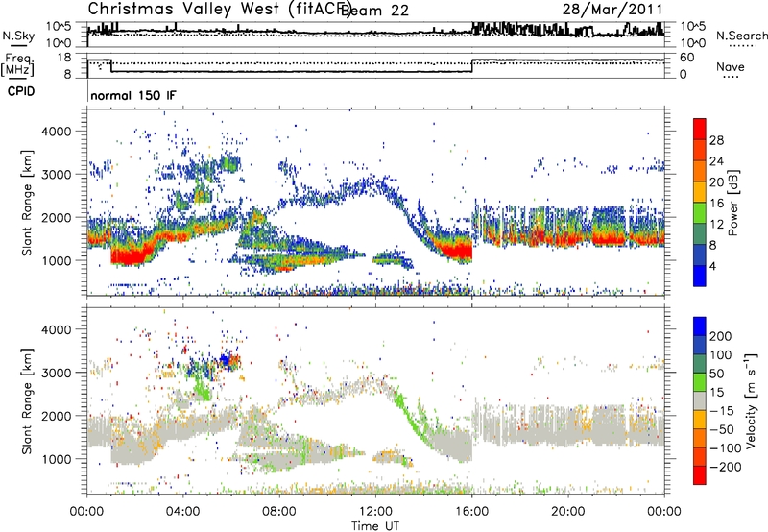Click the 04:00 time tick label
The image size is (768, 532).
tap(183, 512)
